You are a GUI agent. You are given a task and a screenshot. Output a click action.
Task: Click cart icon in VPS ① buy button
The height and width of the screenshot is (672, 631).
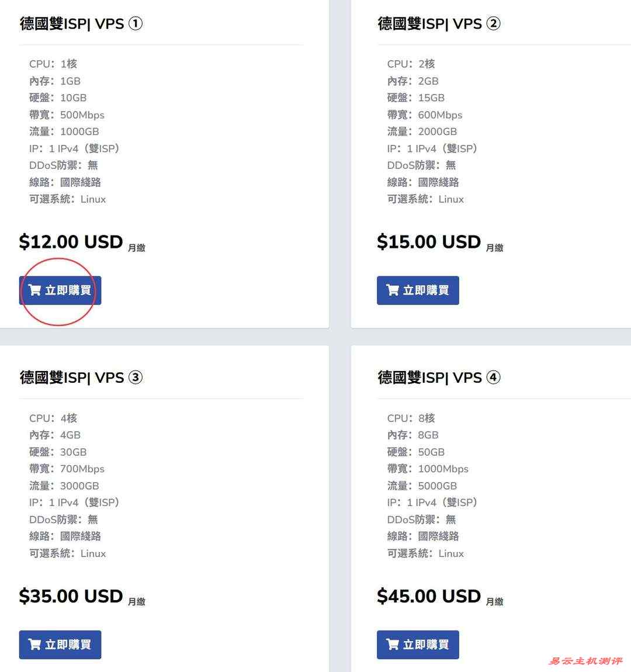pos(34,290)
